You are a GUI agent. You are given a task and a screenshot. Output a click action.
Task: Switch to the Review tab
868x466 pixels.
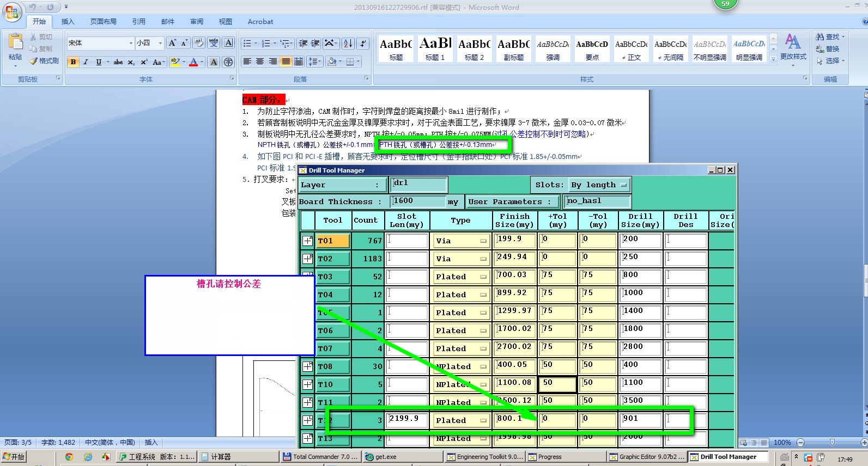click(x=197, y=22)
